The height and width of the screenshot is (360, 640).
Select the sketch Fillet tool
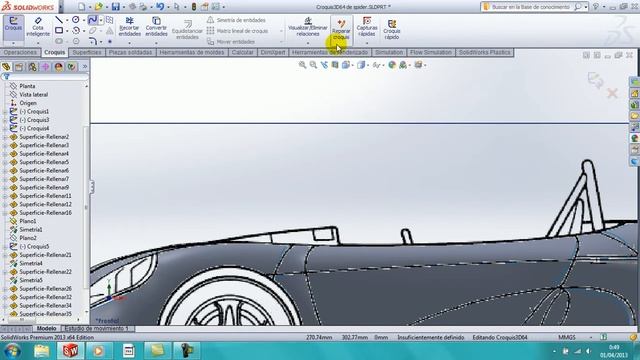pyautogui.click(x=93, y=41)
